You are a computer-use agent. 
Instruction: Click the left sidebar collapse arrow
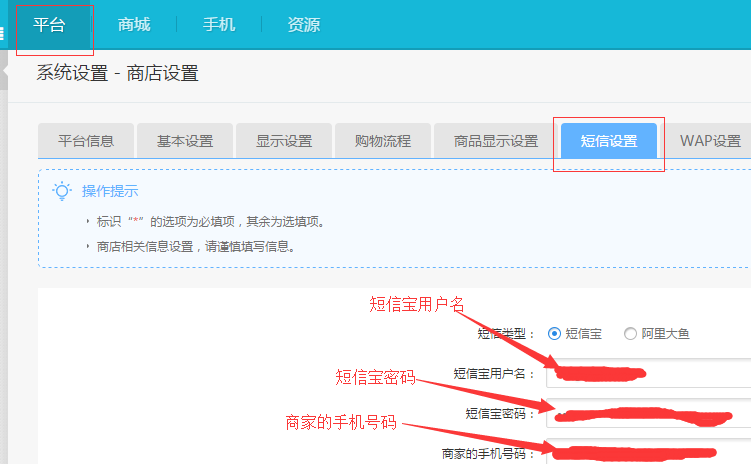point(3,72)
